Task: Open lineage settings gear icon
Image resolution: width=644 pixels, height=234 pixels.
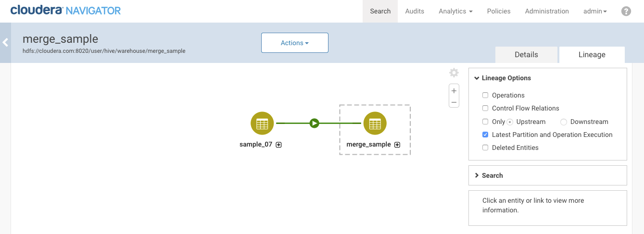Action: tap(454, 73)
